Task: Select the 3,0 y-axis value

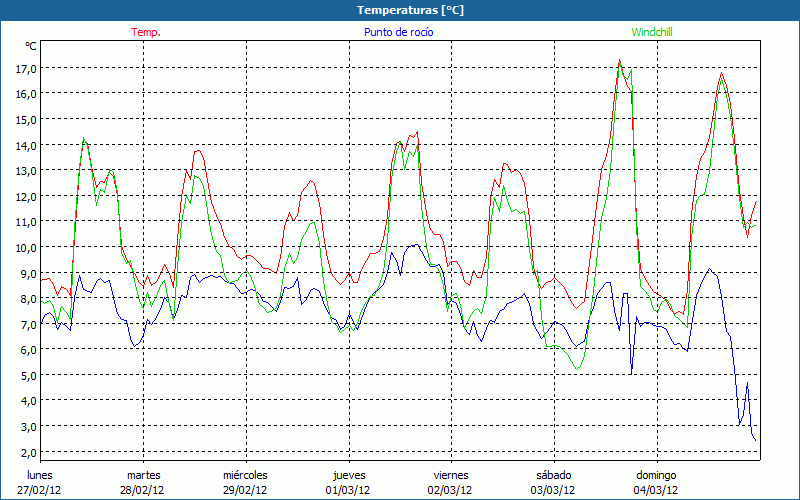Action: pyautogui.click(x=26, y=426)
